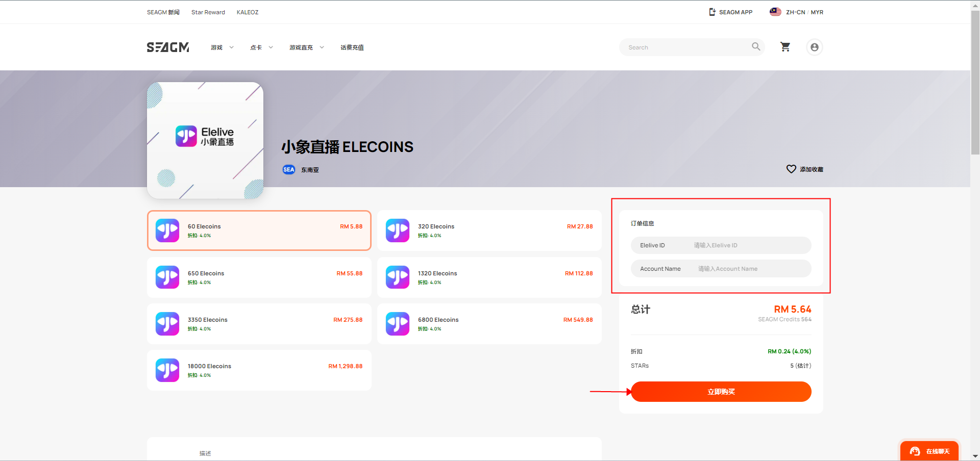Screen dimensions: 980x461
Task: Open the 游戏 navigation menu
Action: click(216, 47)
